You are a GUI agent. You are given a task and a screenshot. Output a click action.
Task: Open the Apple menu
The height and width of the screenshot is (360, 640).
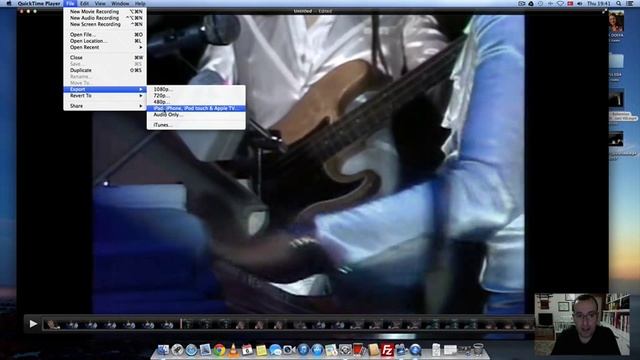tap(9, 3)
